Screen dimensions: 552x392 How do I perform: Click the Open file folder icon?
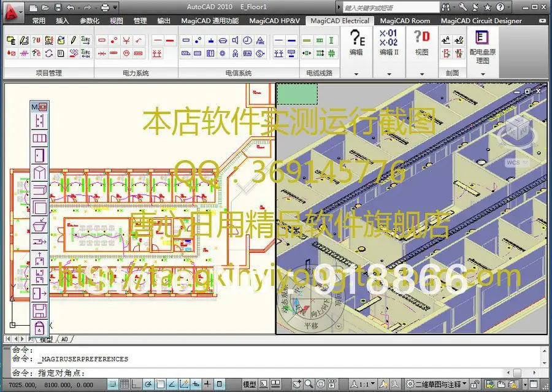click(45, 7)
